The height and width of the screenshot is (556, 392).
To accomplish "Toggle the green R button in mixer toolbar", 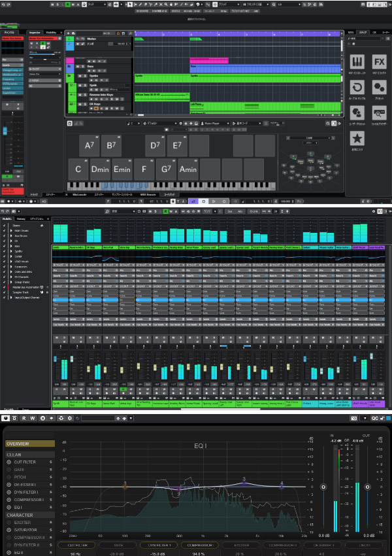I will pyautogui.click(x=165, y=211).
